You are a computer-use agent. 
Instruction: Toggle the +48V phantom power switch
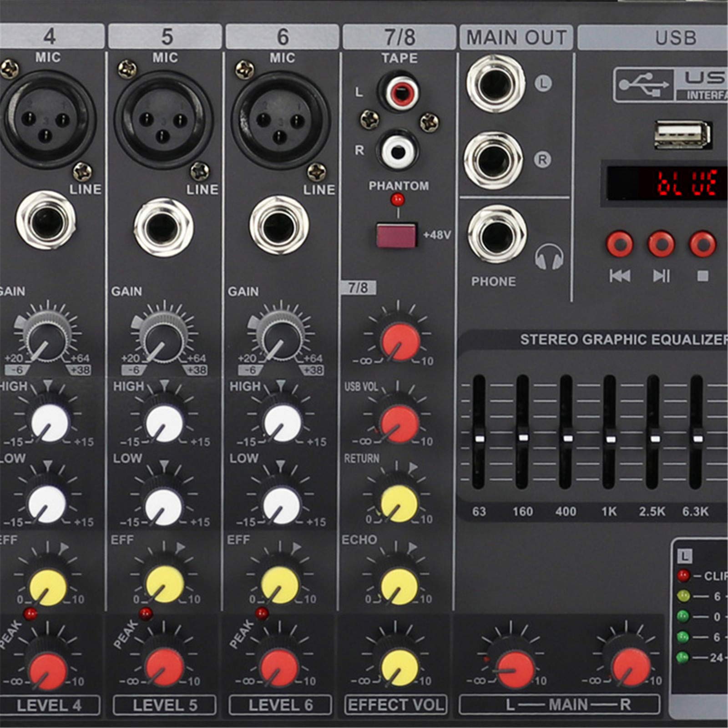(396, 235)
